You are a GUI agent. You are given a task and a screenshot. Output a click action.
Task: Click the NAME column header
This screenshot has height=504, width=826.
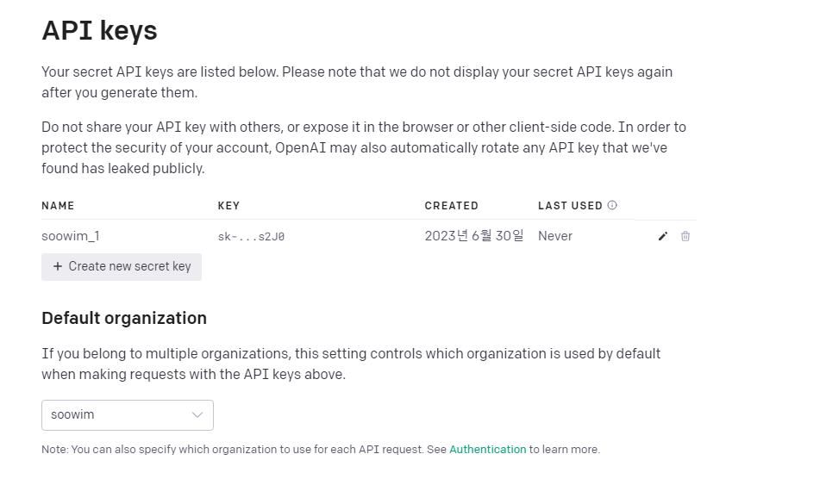tap(58, 206)
